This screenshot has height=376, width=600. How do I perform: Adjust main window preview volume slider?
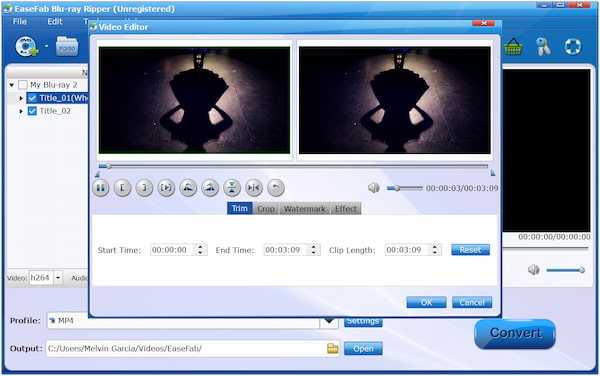[x=566, y=270]
